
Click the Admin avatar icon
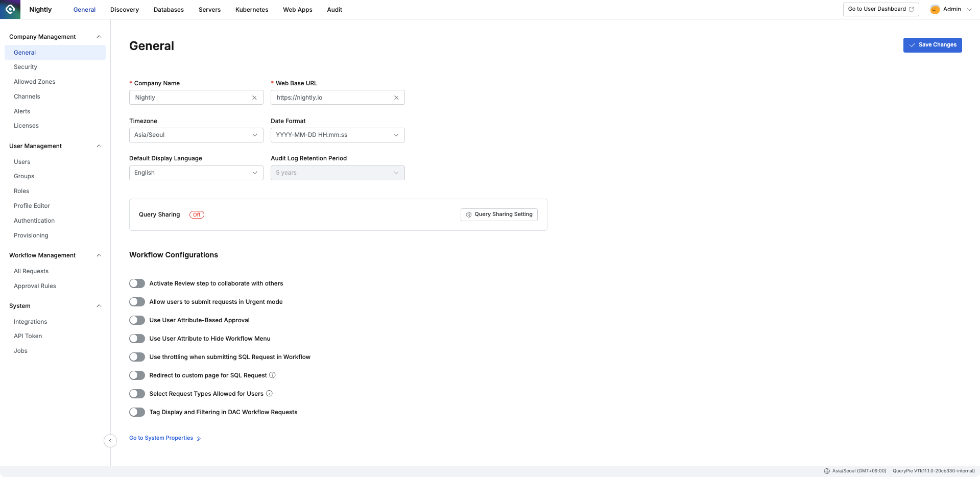click(935, 9)
